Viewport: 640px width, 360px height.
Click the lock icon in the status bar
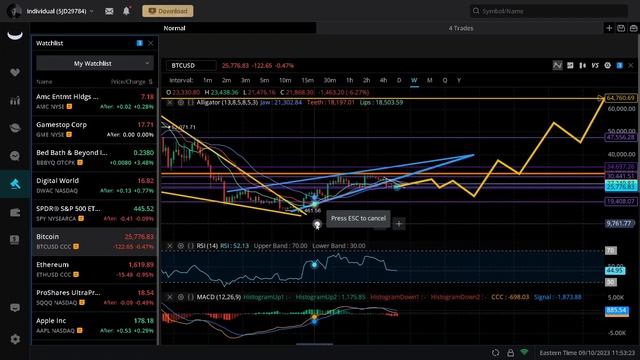[x=510, y=353]
